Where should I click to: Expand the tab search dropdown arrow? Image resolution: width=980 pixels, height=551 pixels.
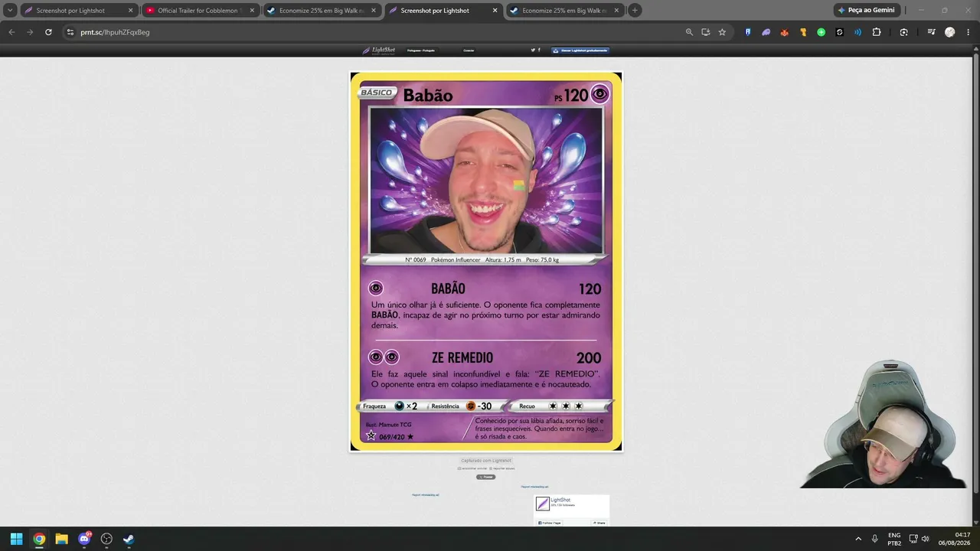[10, 11]
